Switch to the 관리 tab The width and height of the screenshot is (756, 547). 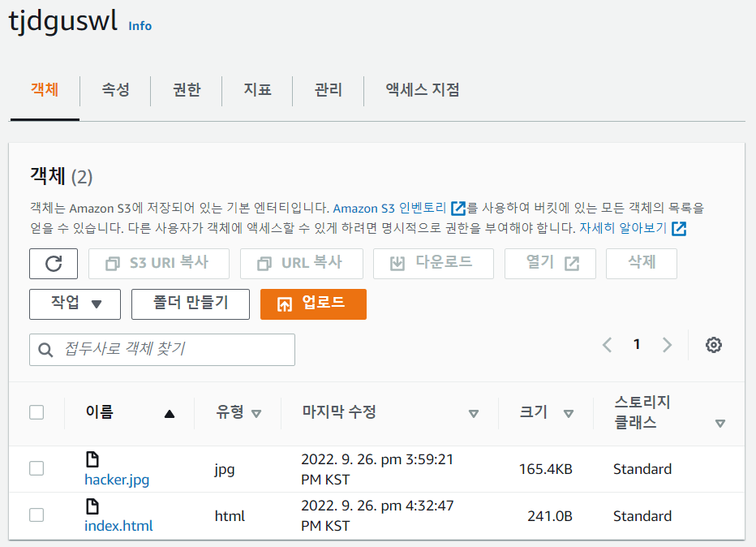(329, 90)
